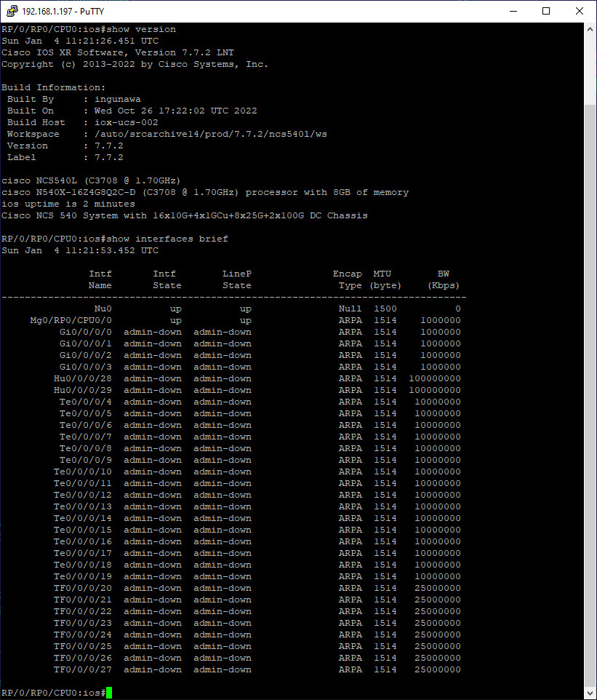Minimize the PuTTY window
597x700 pixels.
[512, 11]
